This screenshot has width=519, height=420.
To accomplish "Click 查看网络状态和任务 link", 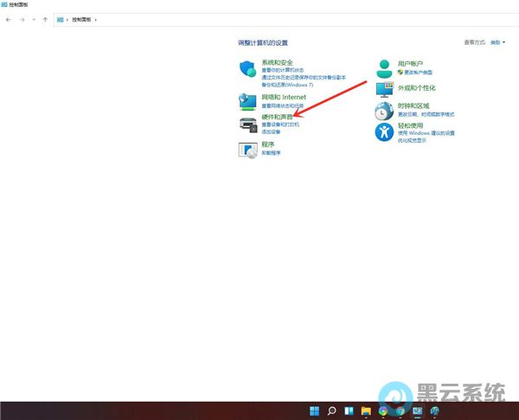I will pyautogui.click(x=283, y=105).
